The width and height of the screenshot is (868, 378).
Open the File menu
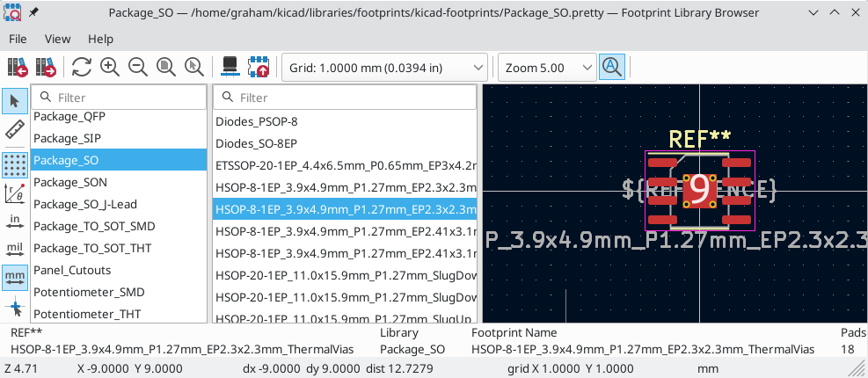click(x=18, y=39)
